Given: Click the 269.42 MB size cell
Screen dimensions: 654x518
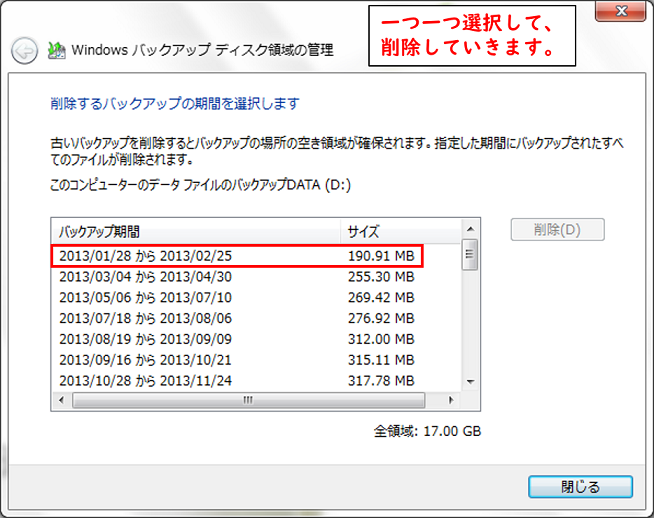Looking at the screenshot, I should 381,297.
